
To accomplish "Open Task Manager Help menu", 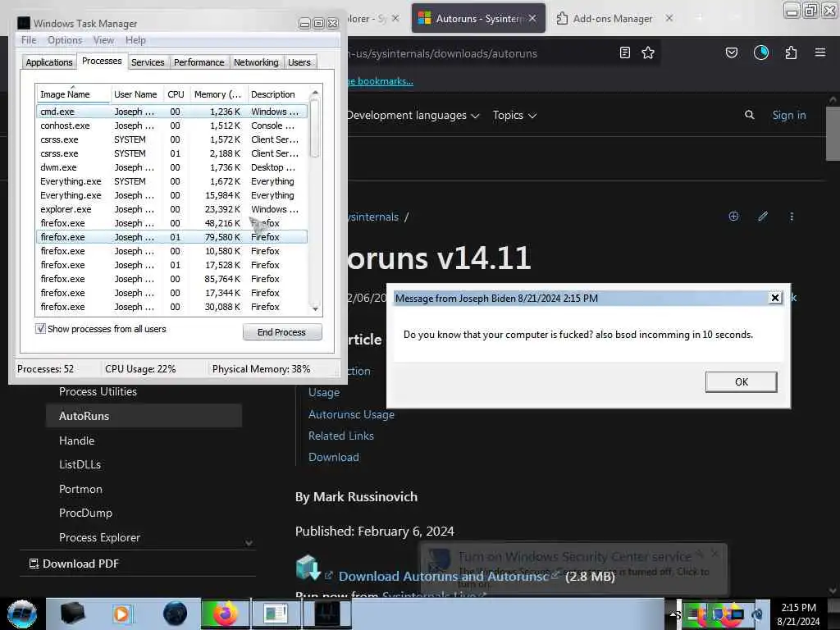I will (135, 40).
